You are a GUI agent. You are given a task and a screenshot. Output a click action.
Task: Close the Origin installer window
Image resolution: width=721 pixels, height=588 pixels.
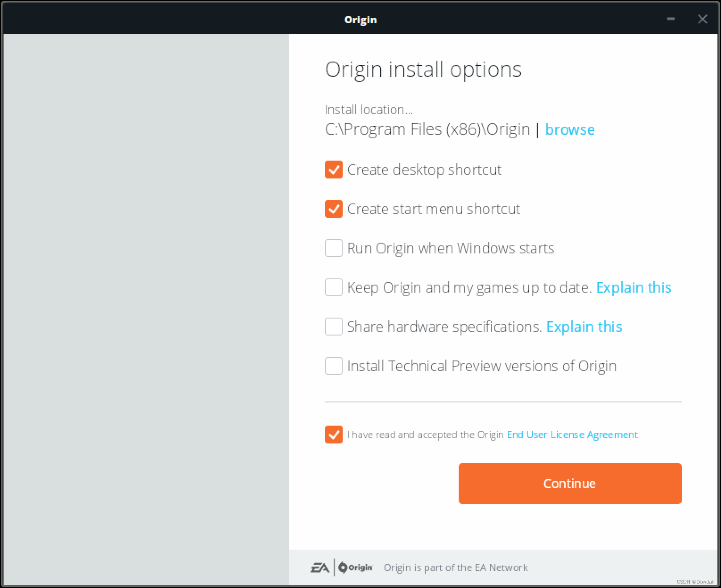702,19
